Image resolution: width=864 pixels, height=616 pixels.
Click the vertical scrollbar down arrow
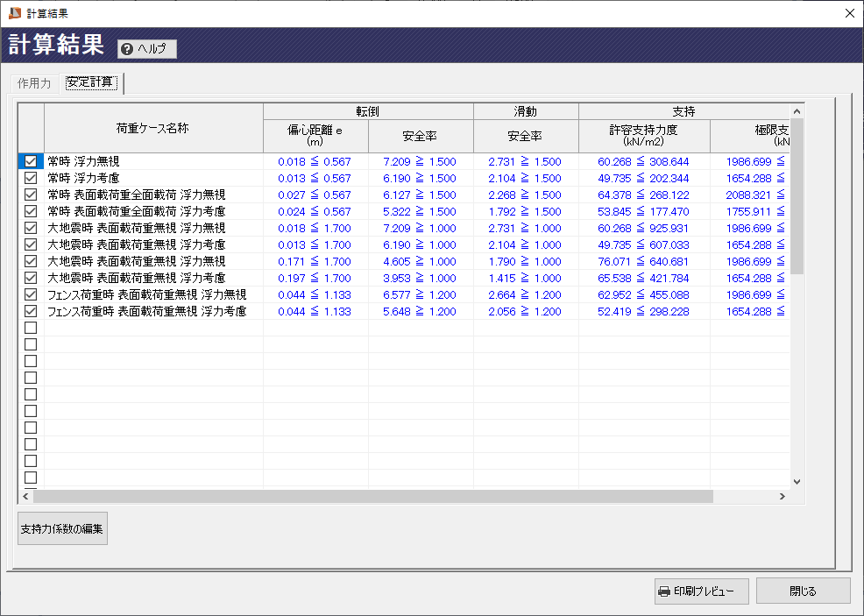pyautogui.click(x=797, y=482)
